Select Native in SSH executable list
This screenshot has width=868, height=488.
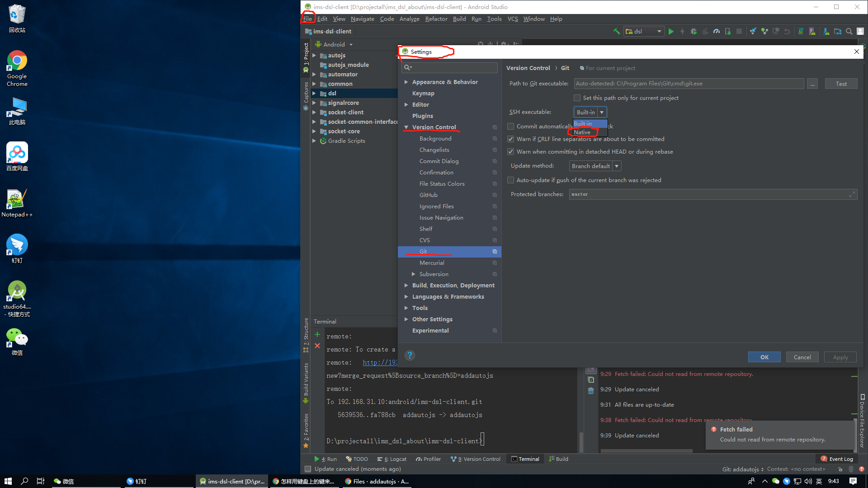point(590,132)
